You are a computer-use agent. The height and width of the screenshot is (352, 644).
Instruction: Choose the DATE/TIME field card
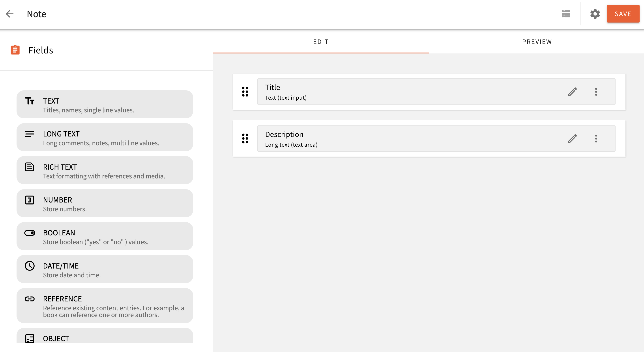(105, 269)
